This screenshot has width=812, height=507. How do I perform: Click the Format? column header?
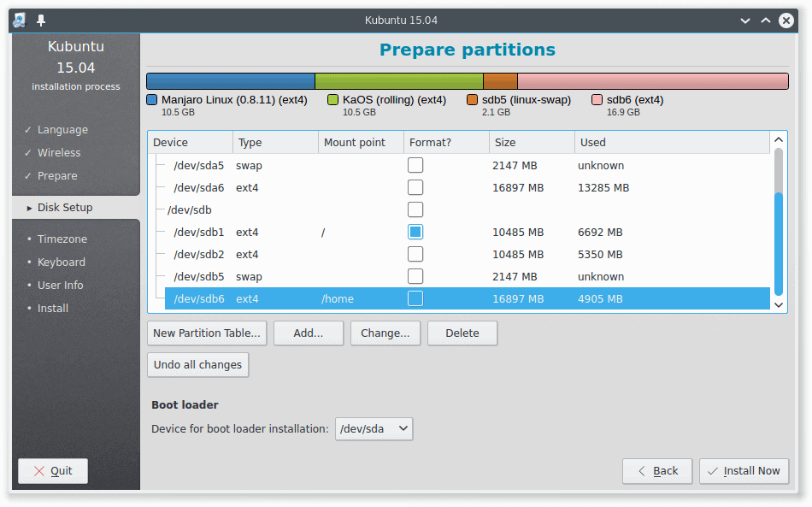tap(446, 143)
